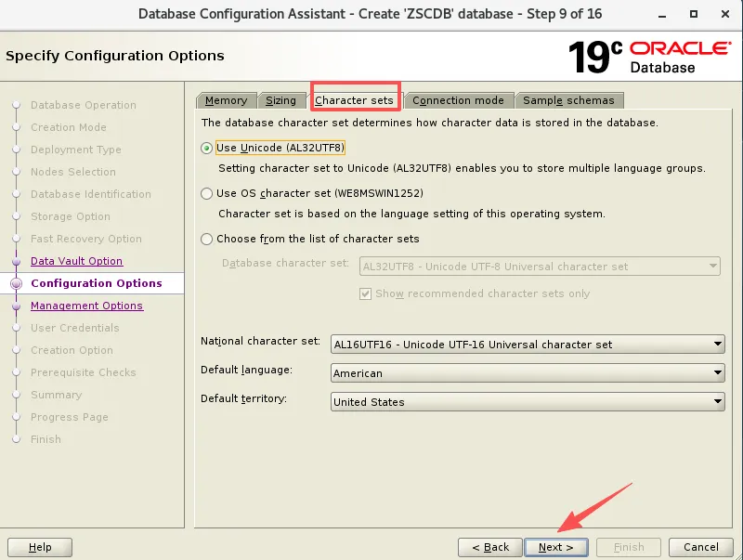Jump to Management Options step link
Viewport: 743px width, 560px height.
click(x=86, y=306)
